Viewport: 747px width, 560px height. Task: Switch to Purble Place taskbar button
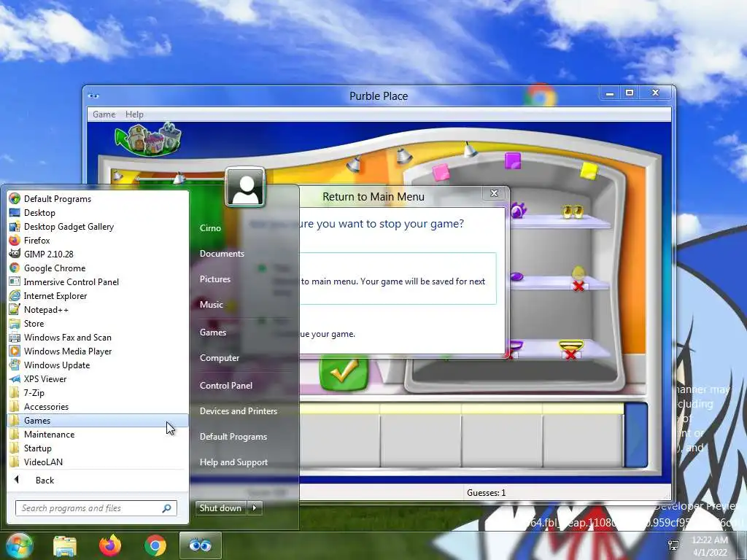pyautogui.click(x=200, y=545)
